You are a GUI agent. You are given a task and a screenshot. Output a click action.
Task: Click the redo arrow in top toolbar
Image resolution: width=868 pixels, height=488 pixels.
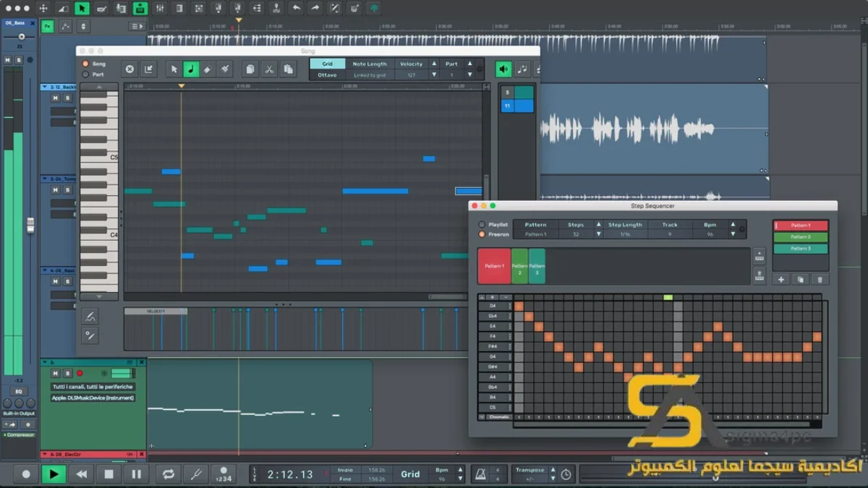pos(315,8)
